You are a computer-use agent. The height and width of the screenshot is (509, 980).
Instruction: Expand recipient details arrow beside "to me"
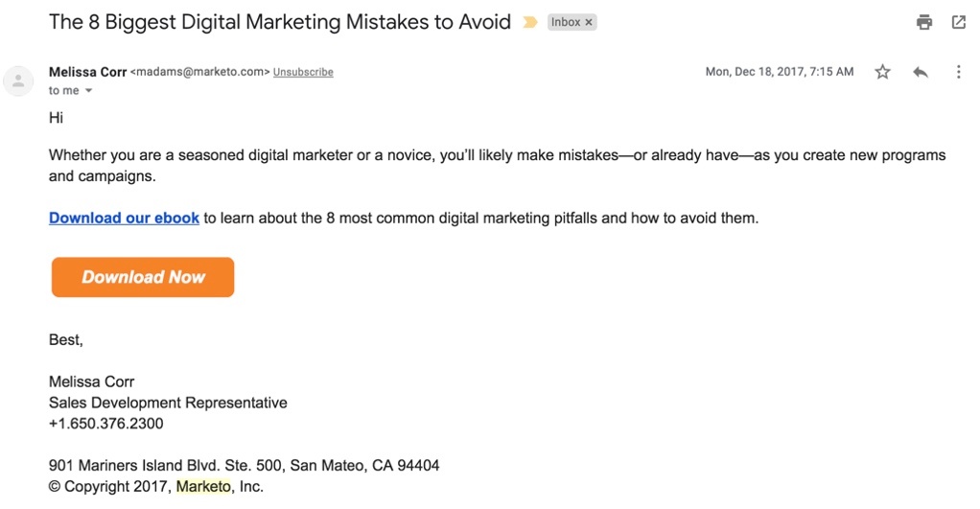click(89, 91)
